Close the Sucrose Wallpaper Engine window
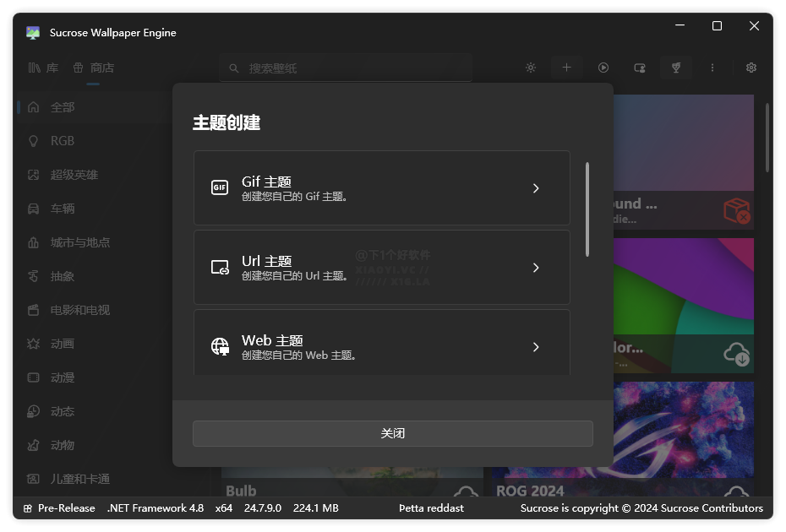 754,26
